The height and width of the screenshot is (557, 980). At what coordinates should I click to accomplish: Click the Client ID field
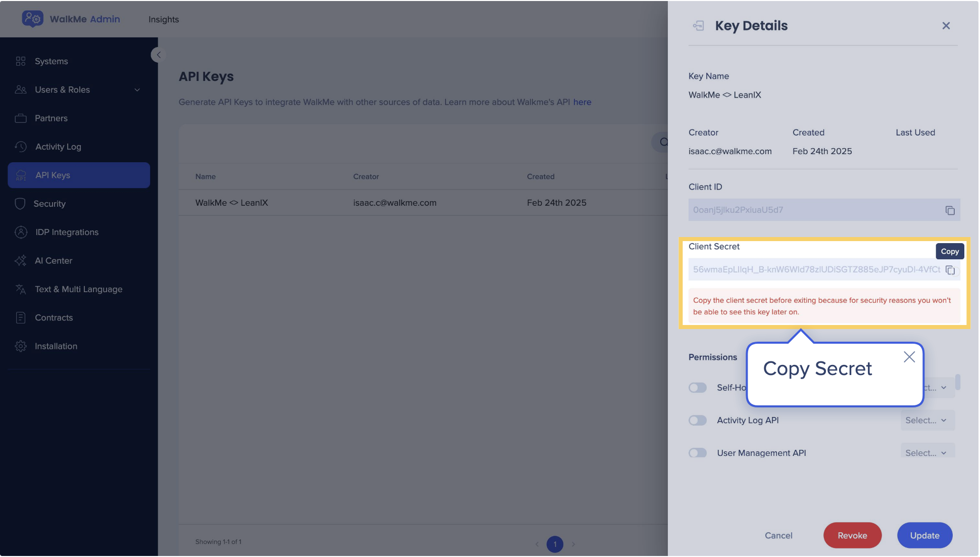824,210
